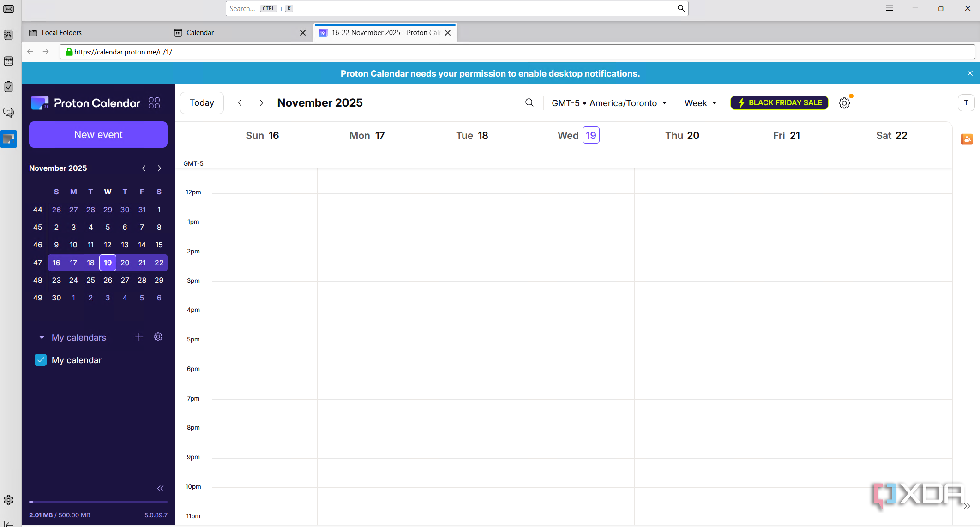Click enable desktop notifications link
The height and width of the screenshot is (527, 980).
pos(577,74)
